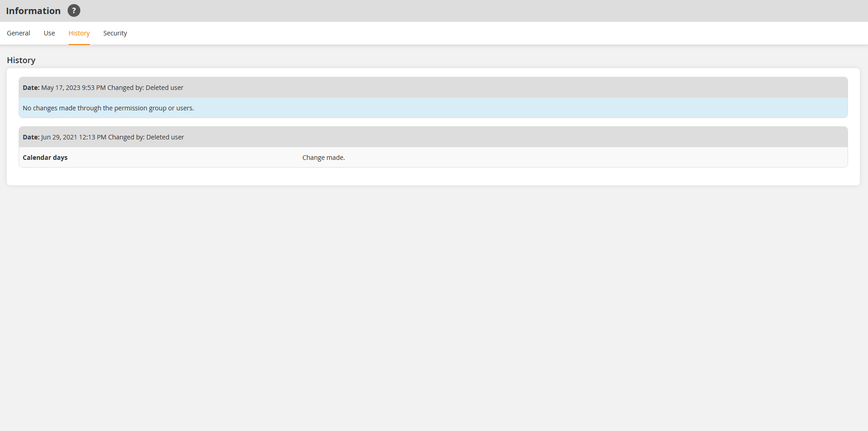
Task: Click the Deleted user label in the 2021 entry
Action: tap(165, 137)
